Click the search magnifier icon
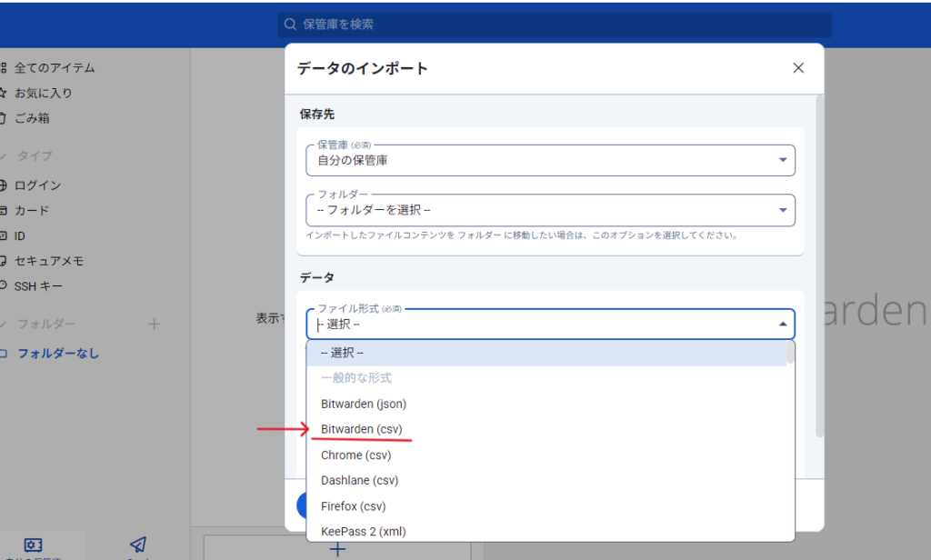 click(290, 25)
